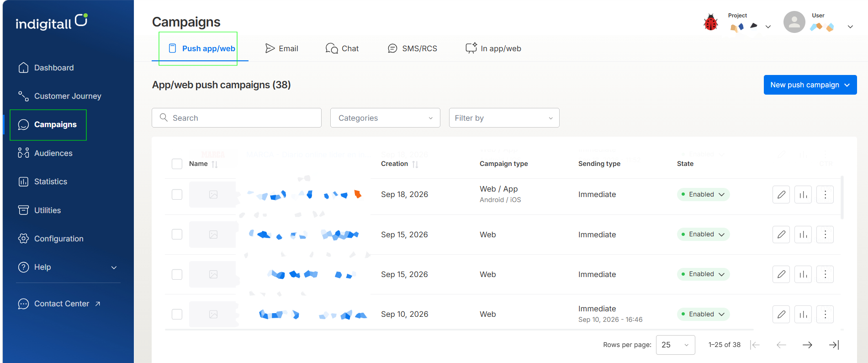Switch to the Chat campaigns tab
Screen dimensions: 868x363
tap(342, 48)
